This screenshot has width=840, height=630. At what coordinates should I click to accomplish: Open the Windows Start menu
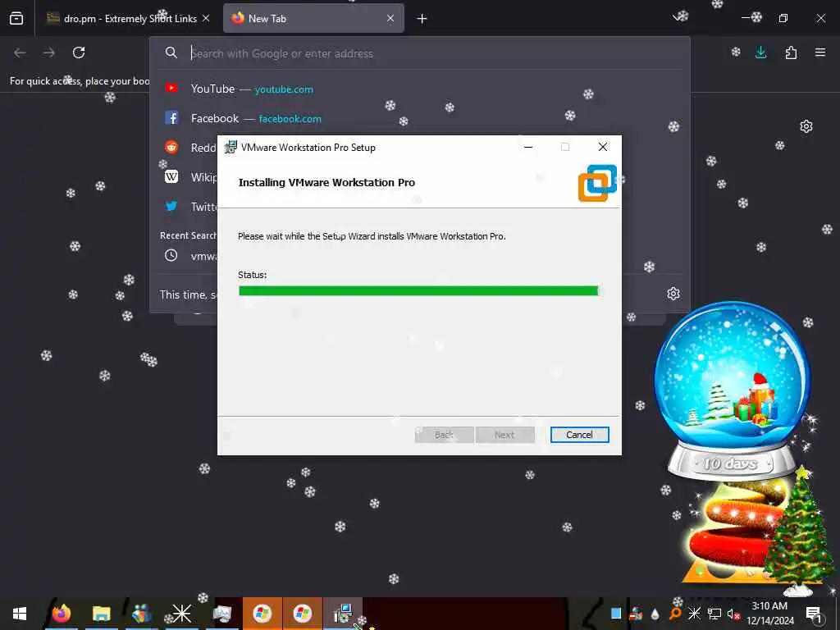pyautogui.click(x=20, y=614)
